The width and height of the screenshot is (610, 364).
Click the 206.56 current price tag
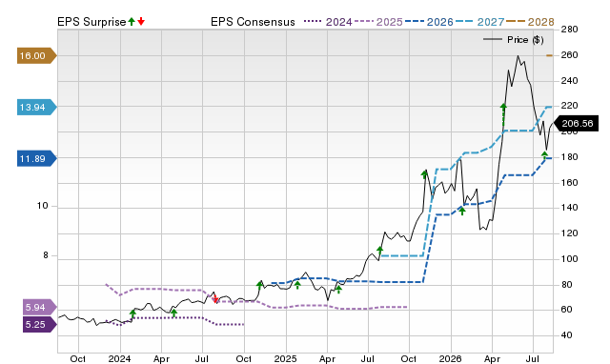coord(576,124)
